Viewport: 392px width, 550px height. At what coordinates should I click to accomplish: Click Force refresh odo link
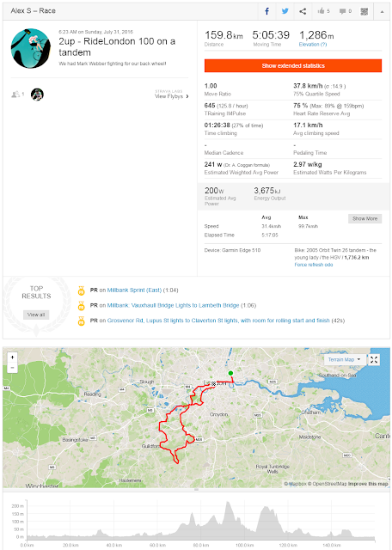[314, 265]
